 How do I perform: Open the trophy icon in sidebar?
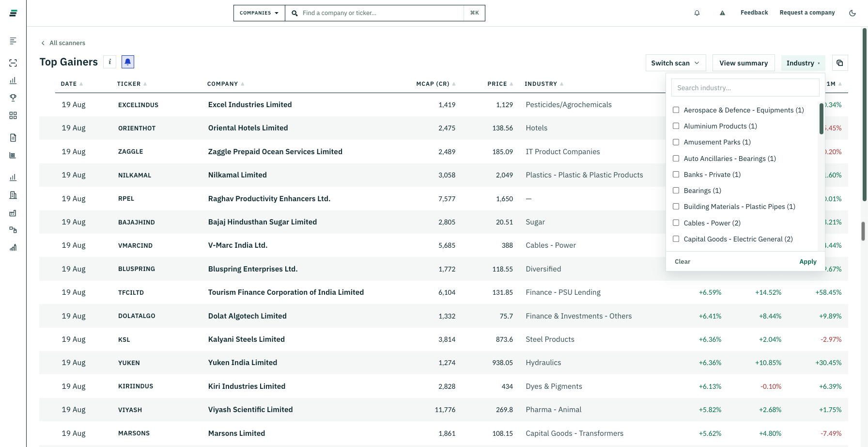point(13,97)
